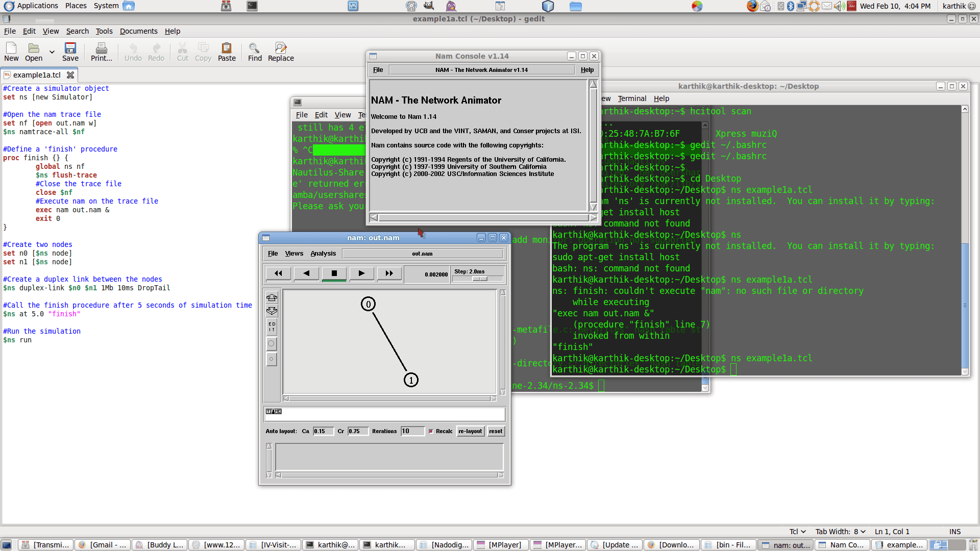Launch Terminal from the top panel icon
This screenshot has height=551, width=980.
pos(252,6)
